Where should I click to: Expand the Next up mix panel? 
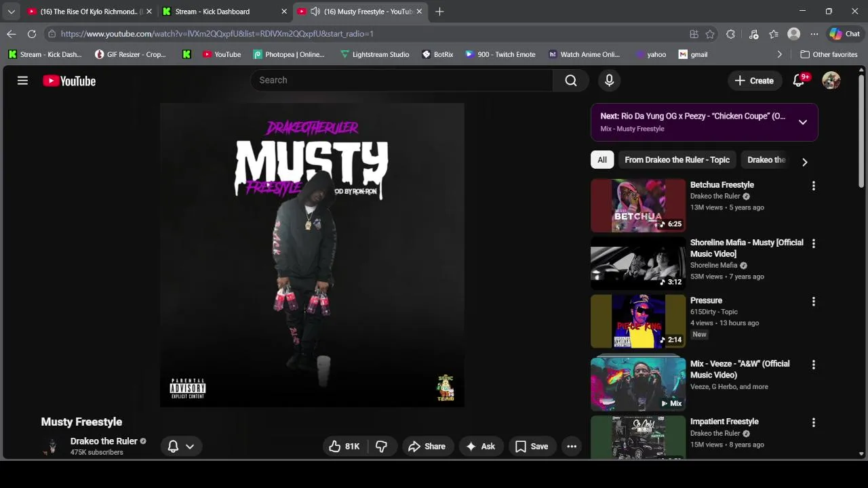[803, 122]
